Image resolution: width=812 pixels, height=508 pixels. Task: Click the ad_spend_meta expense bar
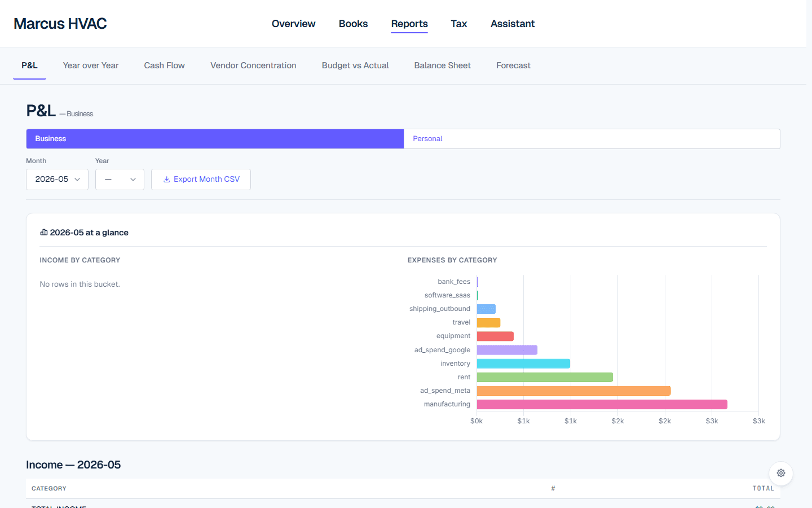coord(574,391)
